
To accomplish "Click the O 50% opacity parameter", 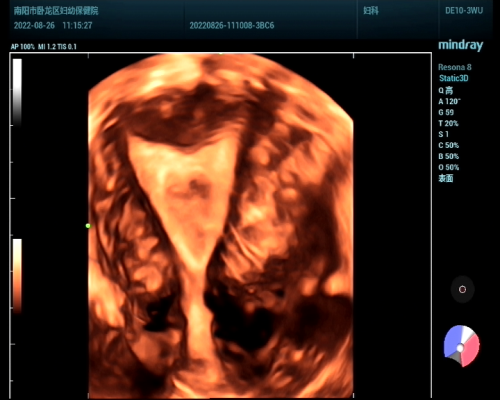I will 449,167.
